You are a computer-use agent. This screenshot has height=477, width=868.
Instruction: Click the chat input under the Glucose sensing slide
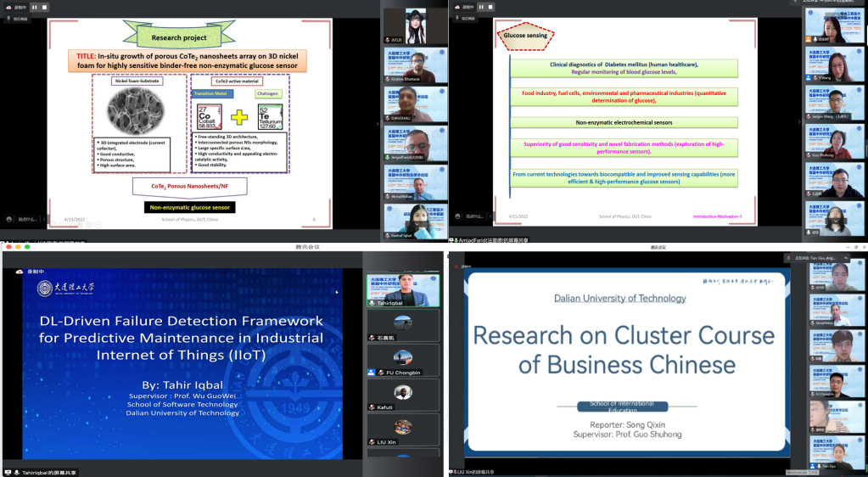pyautogui.click(x=477, y=217)
